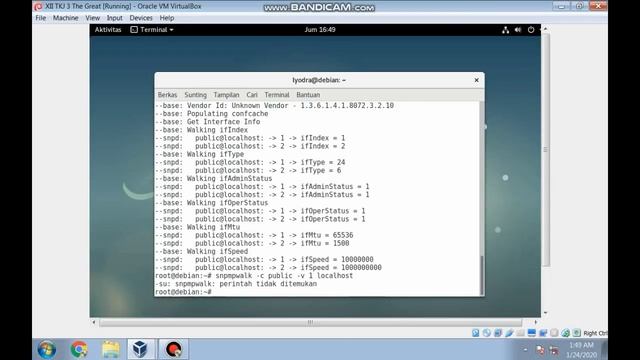Image resolution: width=640 pixels, height=360 pixels.
Task: Close the lyodra@debian terminal window
Action: click(x=476, y=80)
